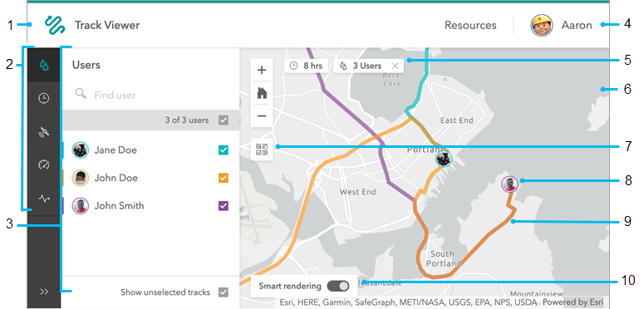This screenshot has height=309, width=644.
Task: Open the basemap gallery grid button
Action: coord(262,150)
